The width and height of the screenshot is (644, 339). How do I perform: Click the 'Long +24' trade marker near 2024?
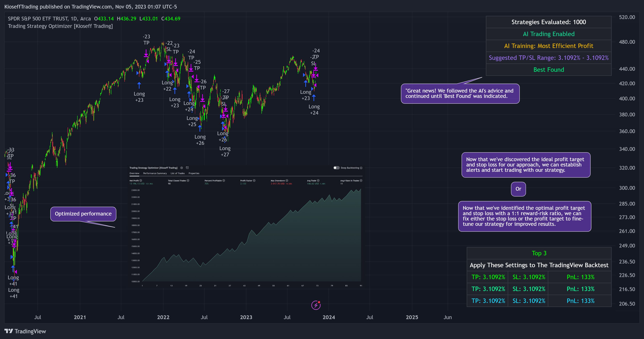[x=314, y=110]
